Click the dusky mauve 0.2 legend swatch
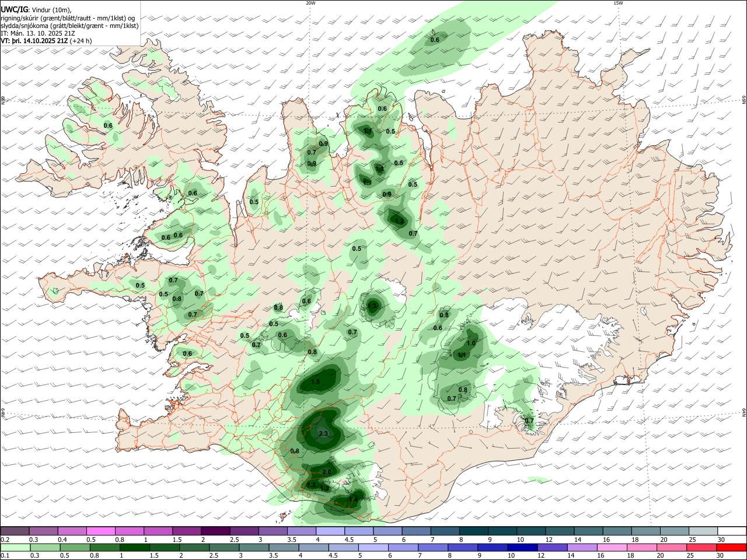This screenshot has width=747, height=560. [15, 531]
